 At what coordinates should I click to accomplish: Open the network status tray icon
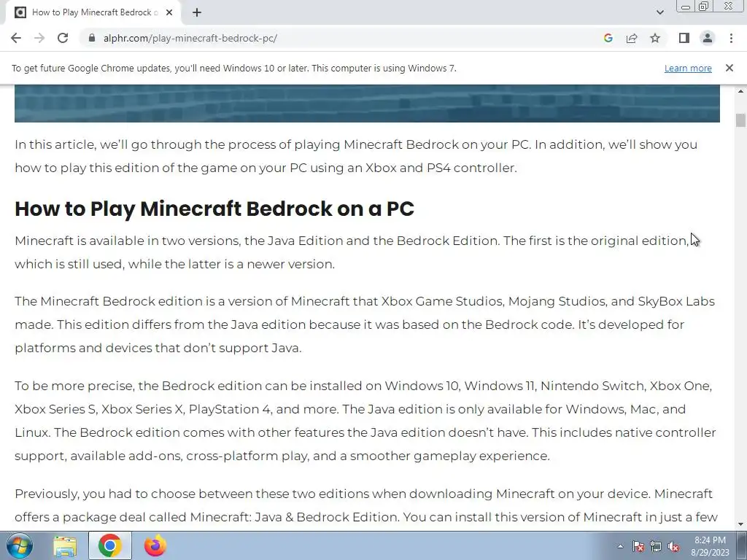coord(656,546)
